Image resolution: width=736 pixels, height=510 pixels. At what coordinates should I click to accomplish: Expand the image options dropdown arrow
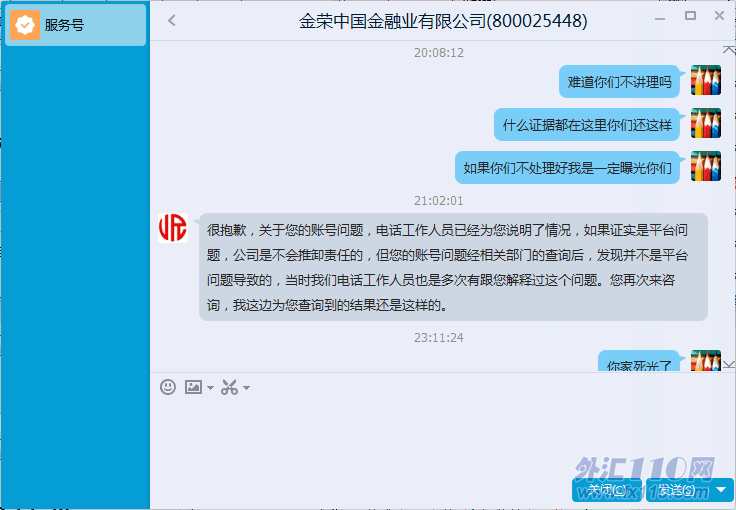(x=210, y=388)
